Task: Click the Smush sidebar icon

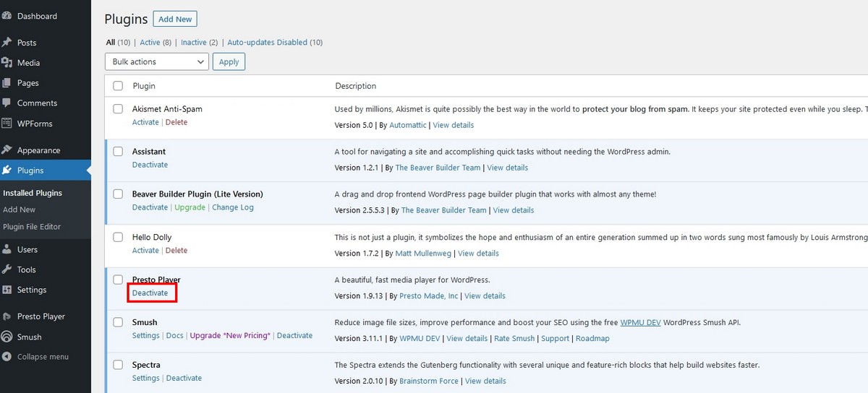Action: click(x=7, y=337)
